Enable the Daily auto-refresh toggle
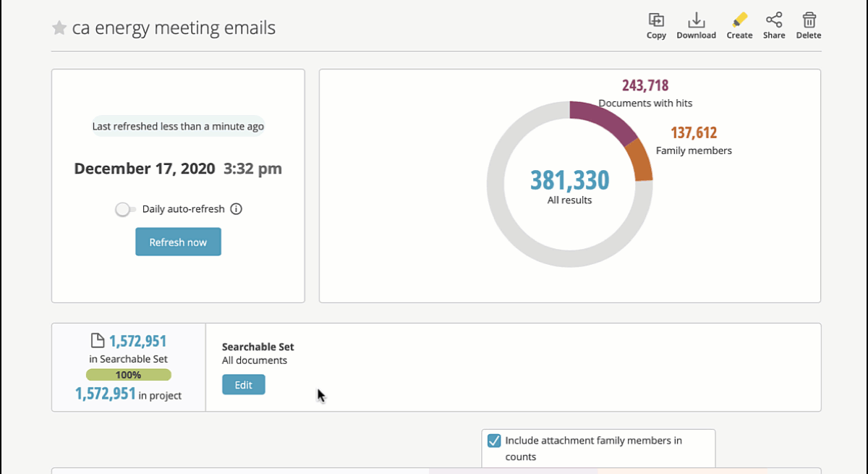The height and width of the screenshot is (474, 868). point(124,209)
